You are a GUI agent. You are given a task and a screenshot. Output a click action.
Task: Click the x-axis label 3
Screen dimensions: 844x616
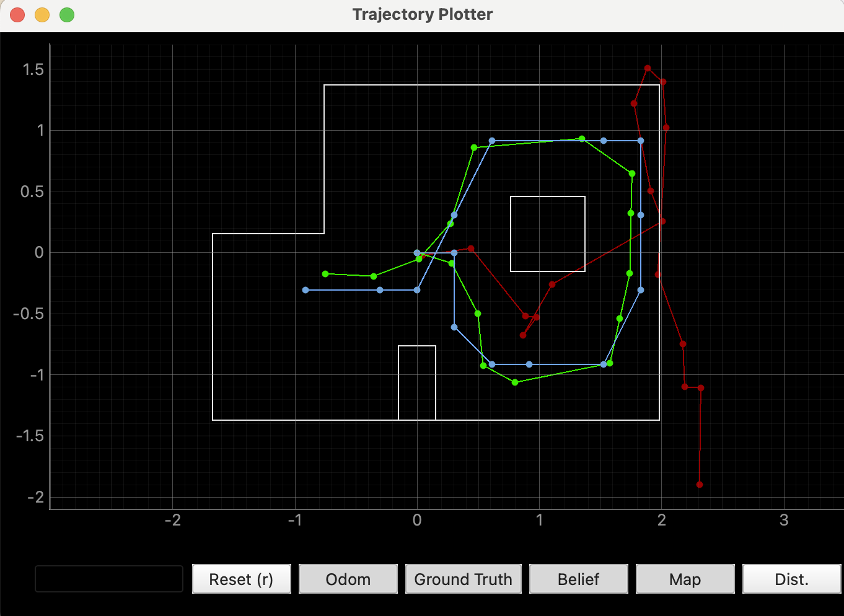[x=784, y=520]
